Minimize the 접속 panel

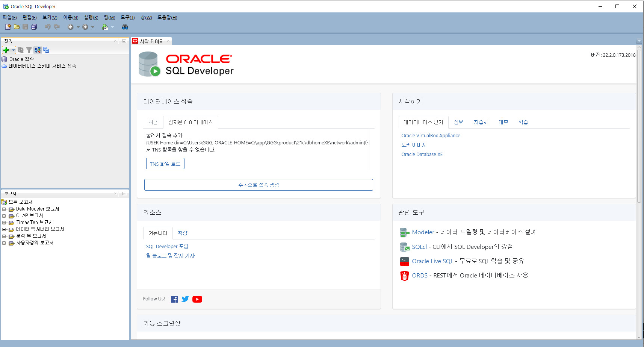pos(124,41)
